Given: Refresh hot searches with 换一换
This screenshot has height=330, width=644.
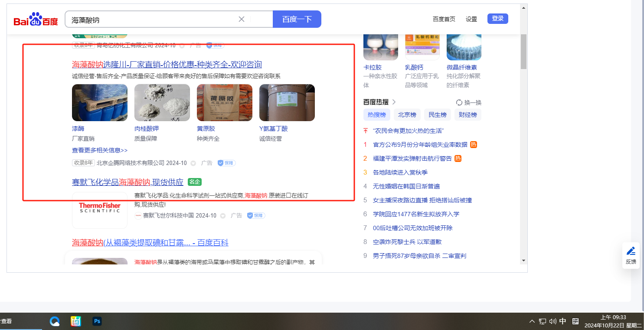Looking at the screenshot, I should pyautogui.click(x=469, y=102).
